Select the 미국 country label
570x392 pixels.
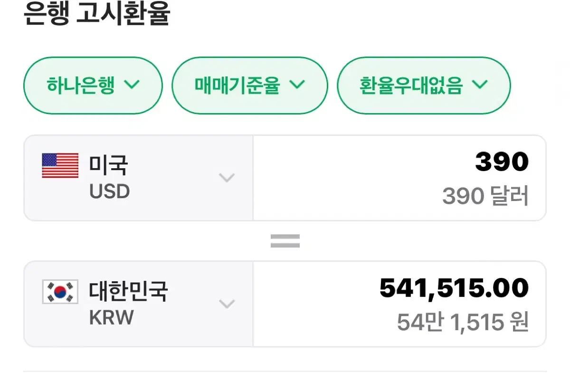pos(109,165)
